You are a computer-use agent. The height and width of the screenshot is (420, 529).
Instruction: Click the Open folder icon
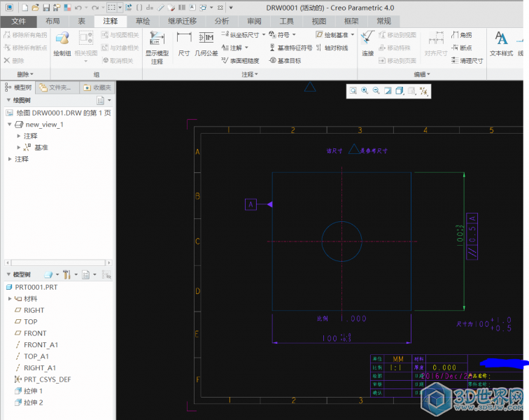(x=36, y=8)
